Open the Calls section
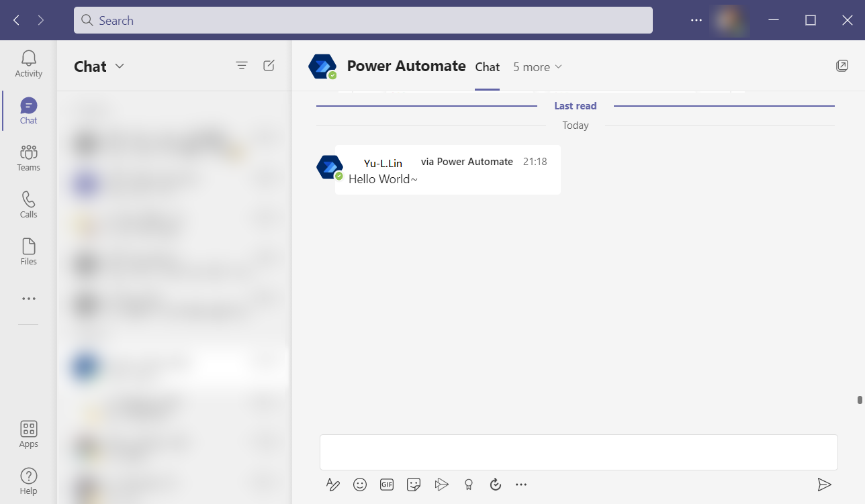Viewport: 865px width, 504px height. pyautogui.click(x=28, y=205)
